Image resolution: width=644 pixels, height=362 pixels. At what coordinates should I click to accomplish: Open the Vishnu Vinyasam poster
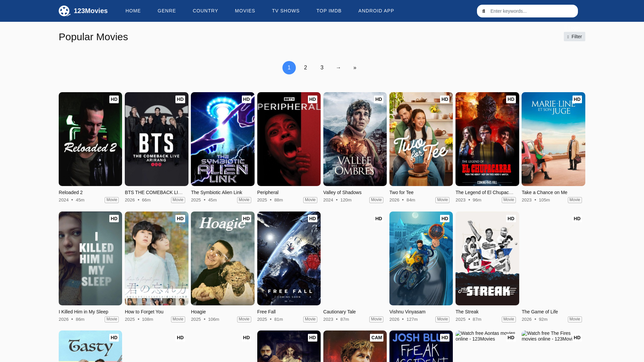click(x=421, y=258)
